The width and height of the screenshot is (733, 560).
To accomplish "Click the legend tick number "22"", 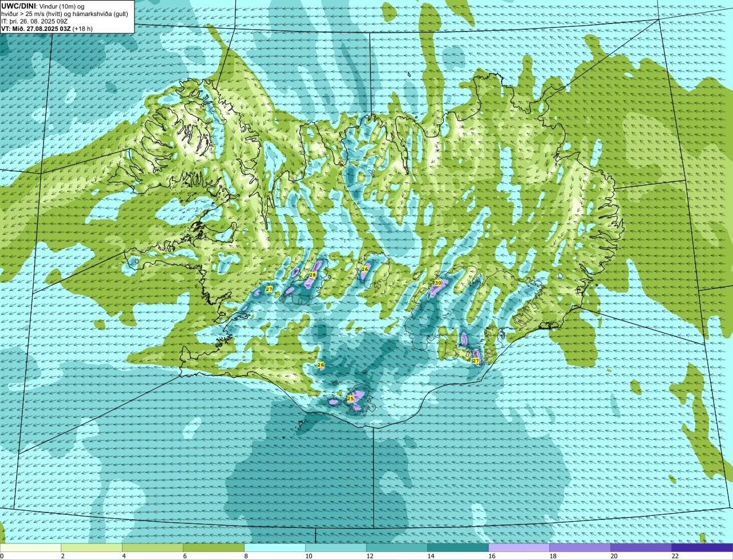I will [675, 556].
